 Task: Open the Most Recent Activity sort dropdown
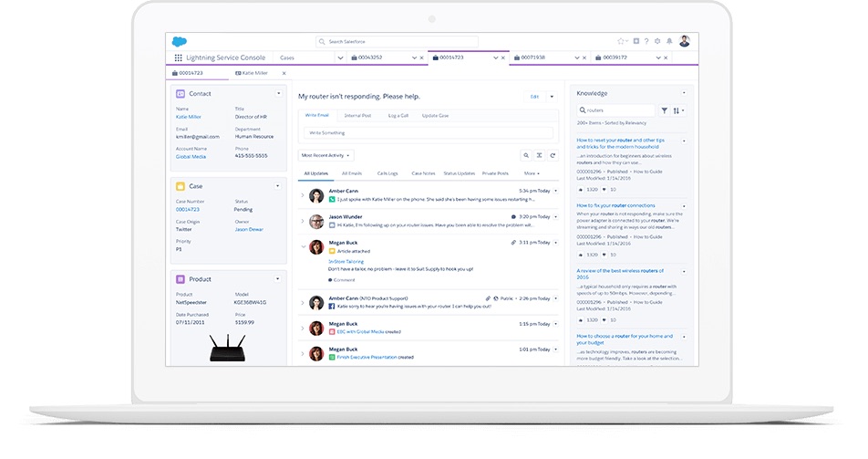(325, 155)
